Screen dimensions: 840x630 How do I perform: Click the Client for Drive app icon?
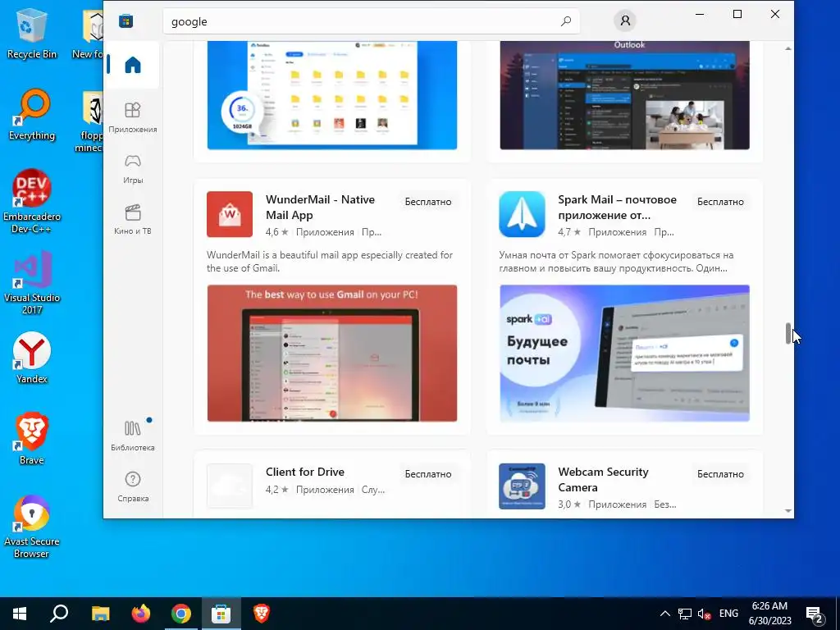point(230,486)
